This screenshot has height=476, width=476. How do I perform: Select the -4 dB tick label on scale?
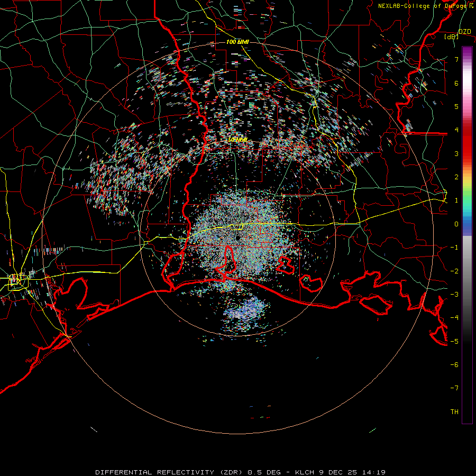[x=454, y=318]
